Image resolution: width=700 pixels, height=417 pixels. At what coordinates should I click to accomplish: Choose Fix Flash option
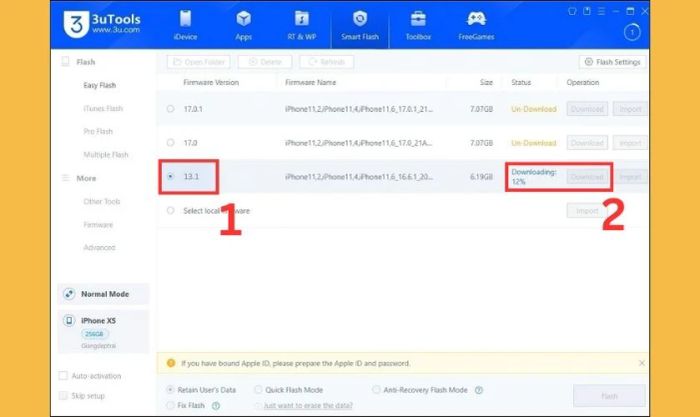tap(170, 405)
